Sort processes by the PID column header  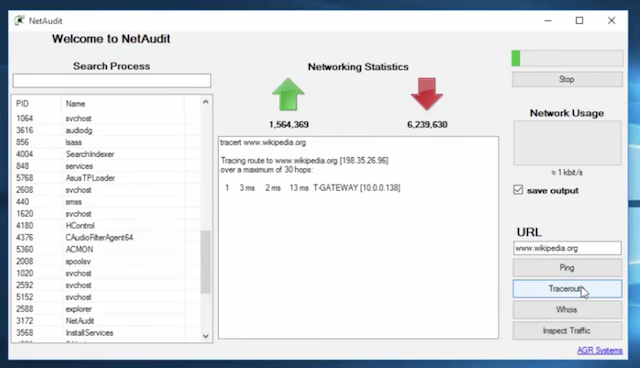[x=37, y=104]
